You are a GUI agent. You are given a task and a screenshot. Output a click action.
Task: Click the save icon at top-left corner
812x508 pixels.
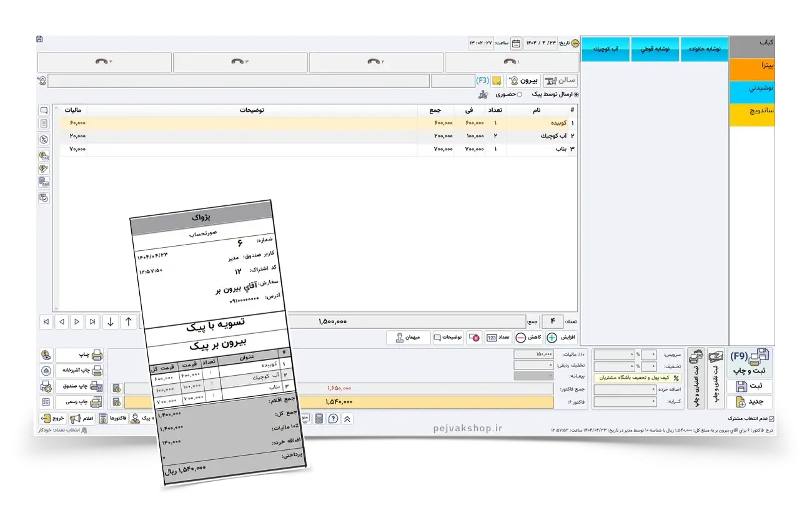(39, 39)
